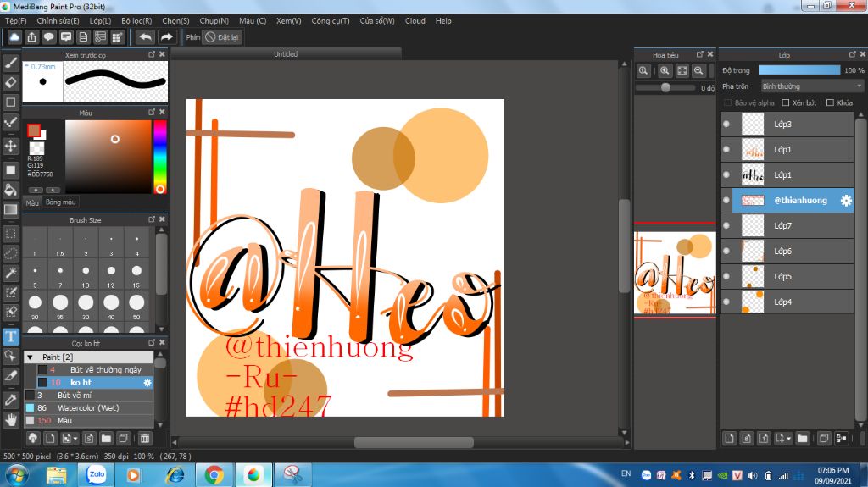Click the canvas horizontal scrollbar

click(414, 442)
